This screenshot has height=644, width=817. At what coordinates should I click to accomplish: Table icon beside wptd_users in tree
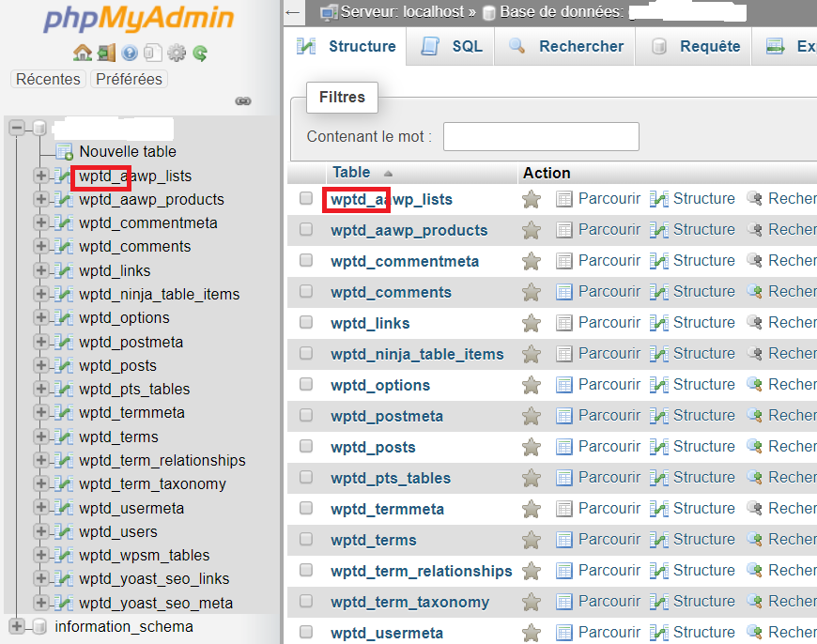(64, 532)
